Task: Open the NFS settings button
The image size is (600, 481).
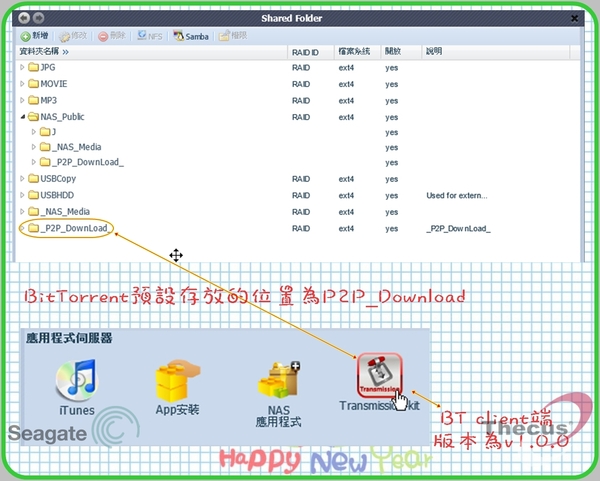Action: [x=150, y=36]
